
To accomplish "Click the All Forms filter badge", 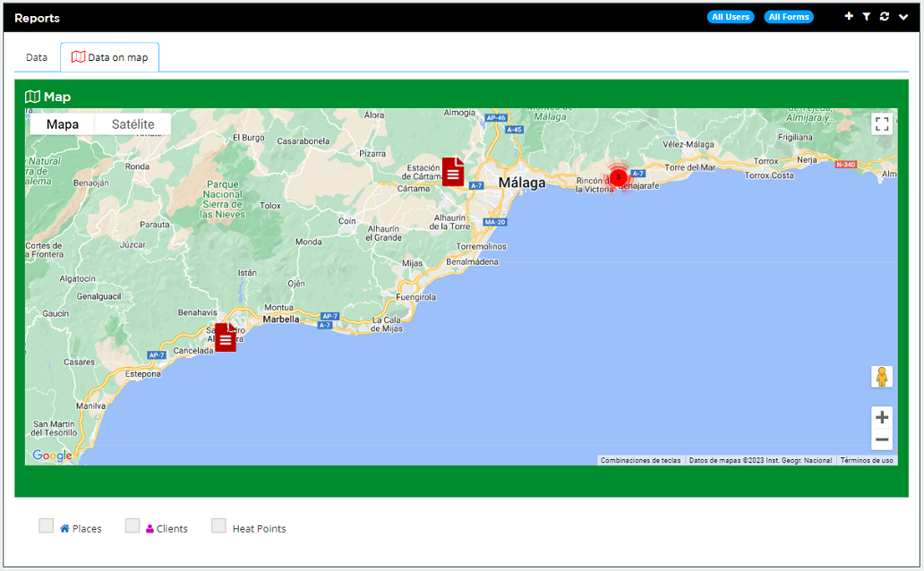I will 789,17.
